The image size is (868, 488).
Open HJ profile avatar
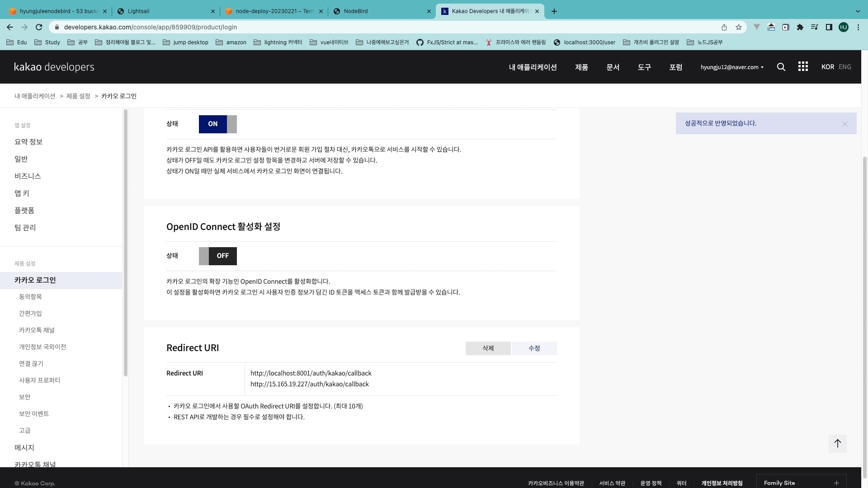(x=844, y=27)
